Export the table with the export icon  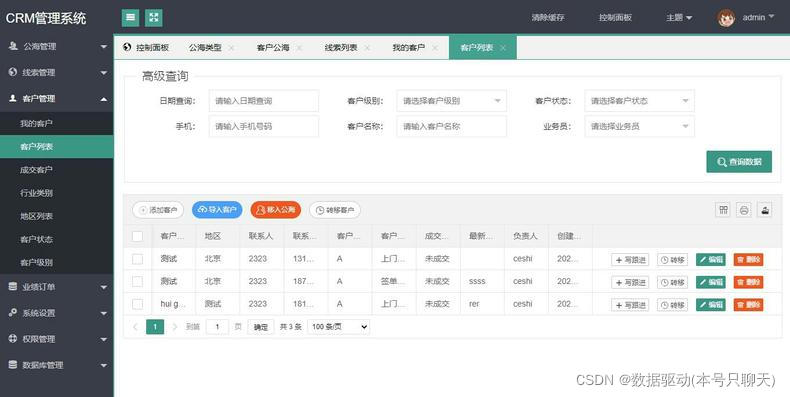765,210
